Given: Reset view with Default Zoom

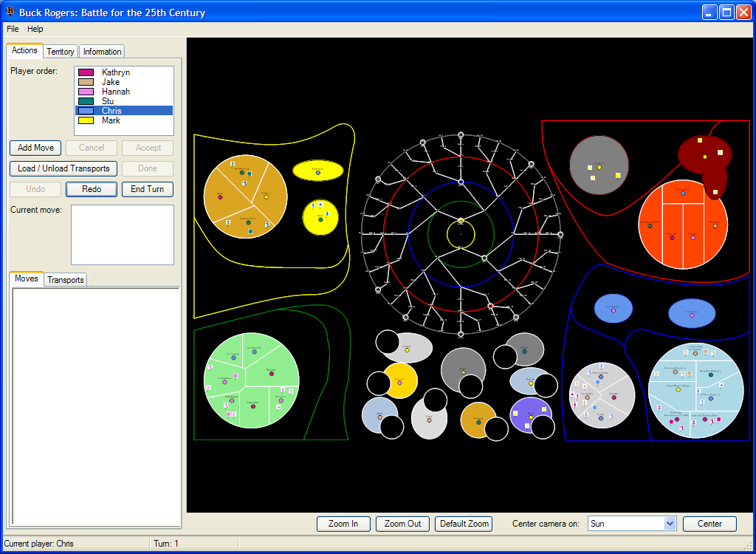Looking at the screenshot, I should click(x=464, y=524).
